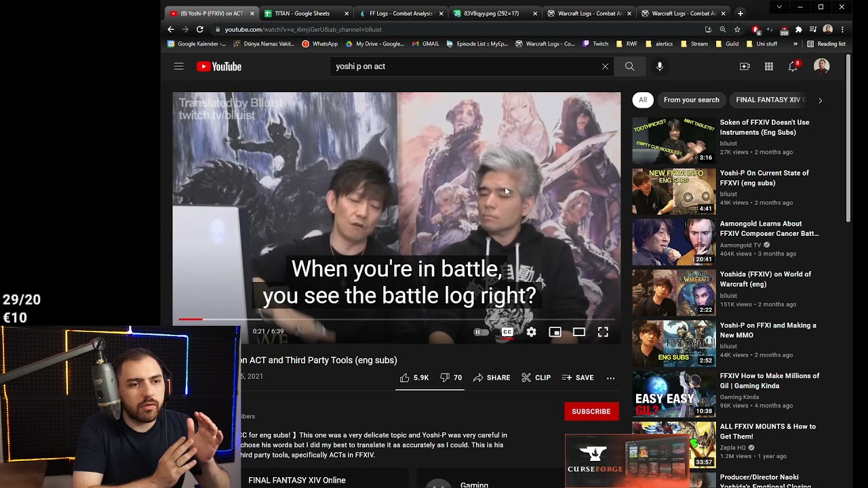Image resolution: width=868 pixels, height=488 pixels.
Task: Open the Twitch bookmark
Action: coord(595,44)
